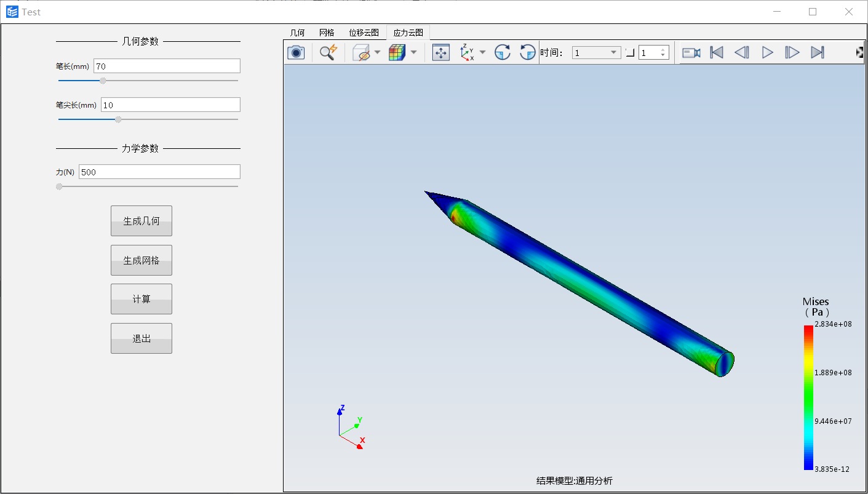This screenshot has width=868, height=494.
Task: Click the 力(N) input field
Action: coord(159,172)
